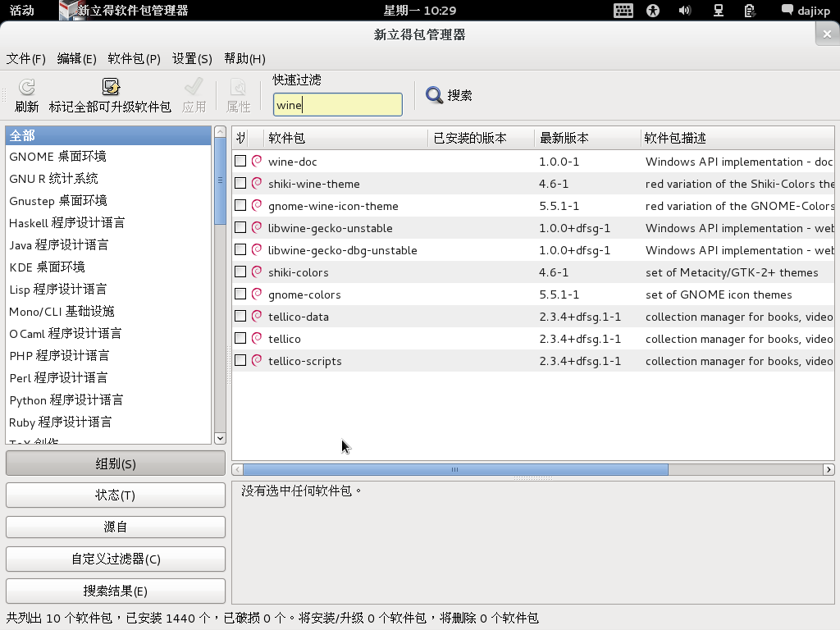Image resolution: width=840 pixels, height=630 pixels.
Task: Click the Debian swirl icon beside gnome-wine-icon-theme
Action: point(257,205)
